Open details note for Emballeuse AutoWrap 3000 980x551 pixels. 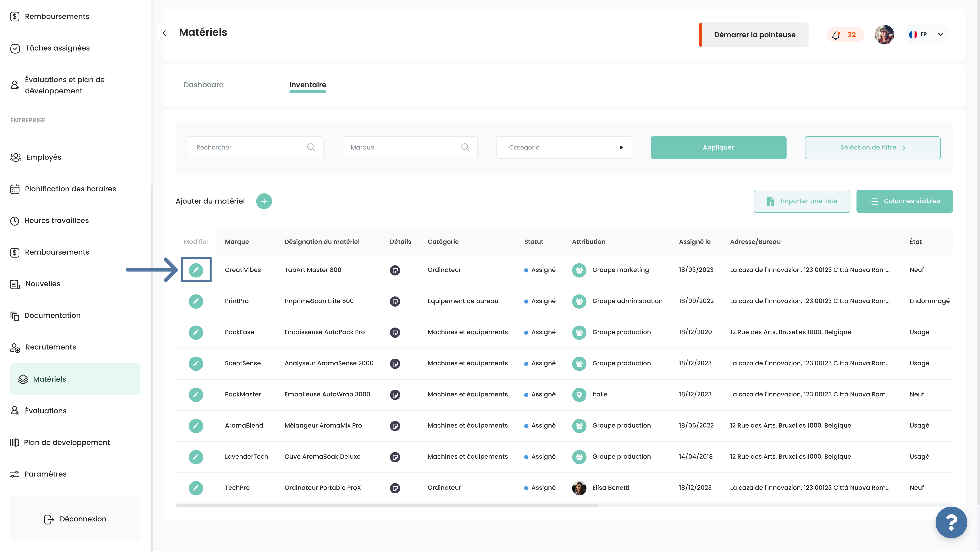[395, 395]
